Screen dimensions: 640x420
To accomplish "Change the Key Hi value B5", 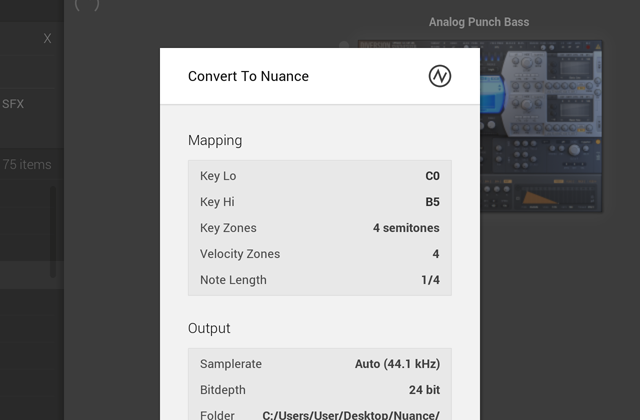I will pyautogui.click(x=432, y=202).
